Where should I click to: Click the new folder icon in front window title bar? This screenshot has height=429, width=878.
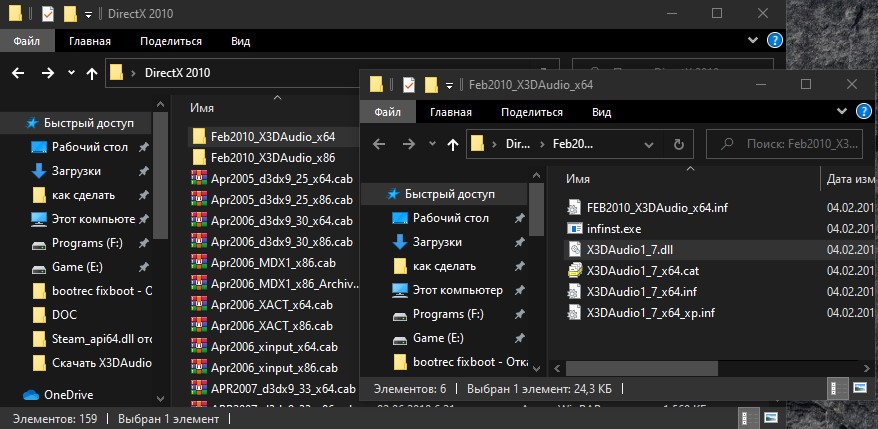click(431, 85)
